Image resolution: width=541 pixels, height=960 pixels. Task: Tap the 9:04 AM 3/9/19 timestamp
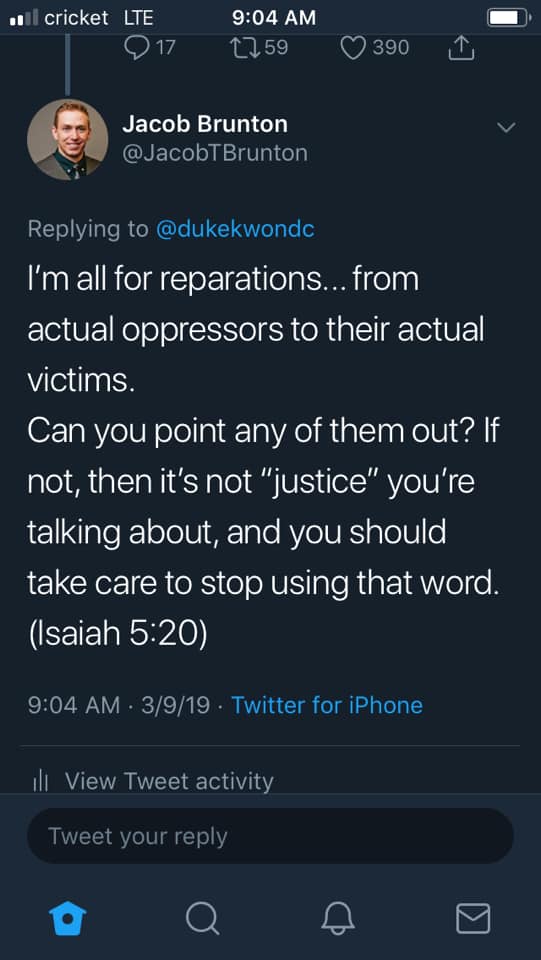(119, 705)
